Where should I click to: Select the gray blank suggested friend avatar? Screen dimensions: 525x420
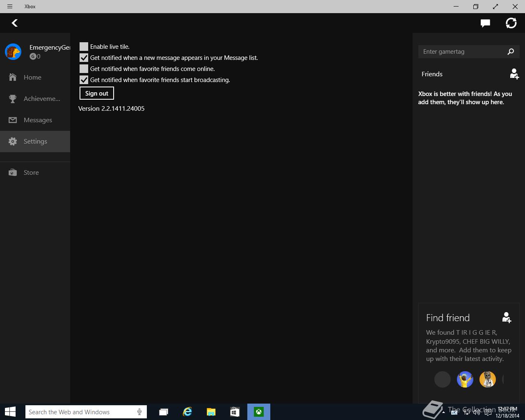pos(443,379)
